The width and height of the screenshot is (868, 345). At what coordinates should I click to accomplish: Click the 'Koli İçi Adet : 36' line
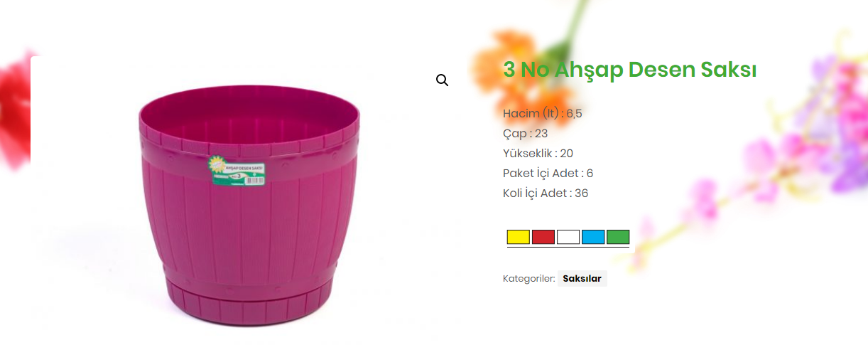click(546, 193)
